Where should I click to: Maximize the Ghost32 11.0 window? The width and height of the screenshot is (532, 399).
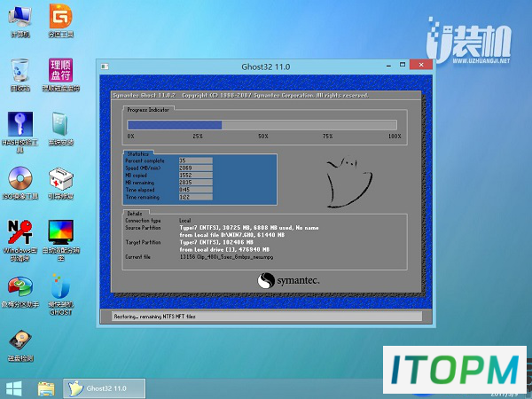point(403,65)
